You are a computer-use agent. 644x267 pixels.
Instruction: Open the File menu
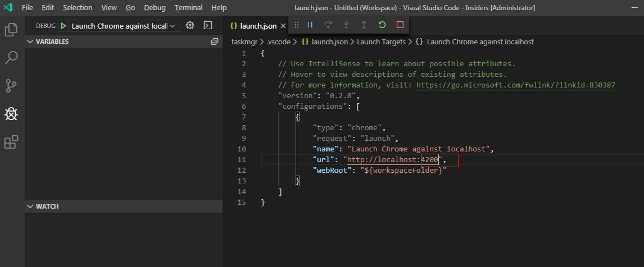27,7
